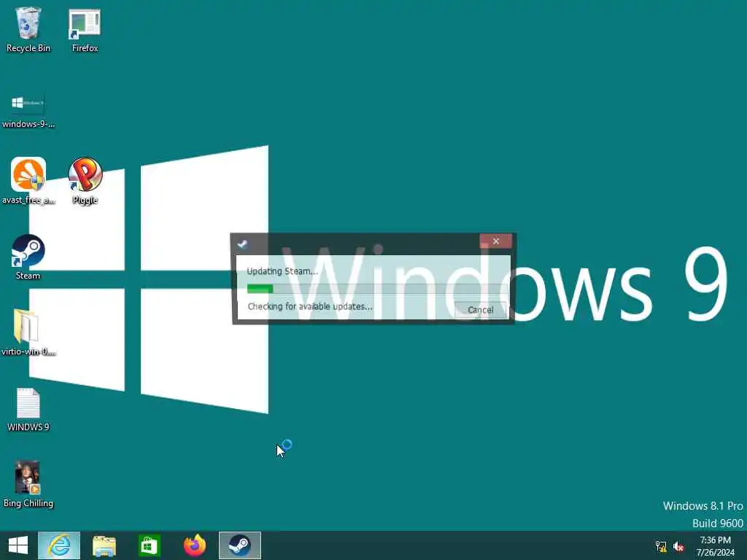Select the windows-9 image file icon
The height and width of the screenshot is (560, 747).
pyautogui.click(x=28, y=111)
